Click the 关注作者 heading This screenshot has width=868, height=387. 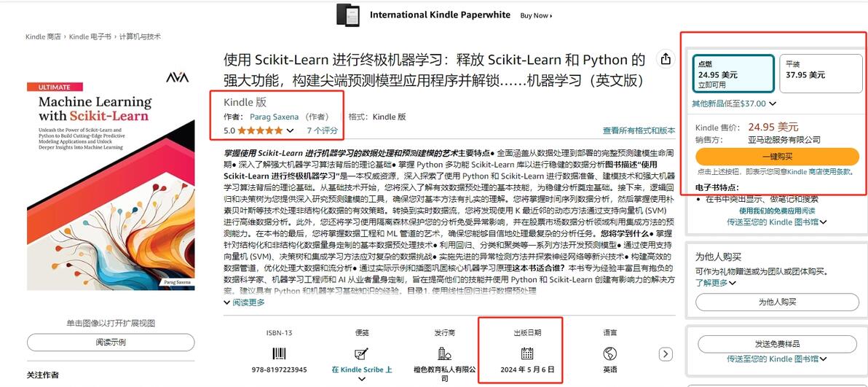42,375
